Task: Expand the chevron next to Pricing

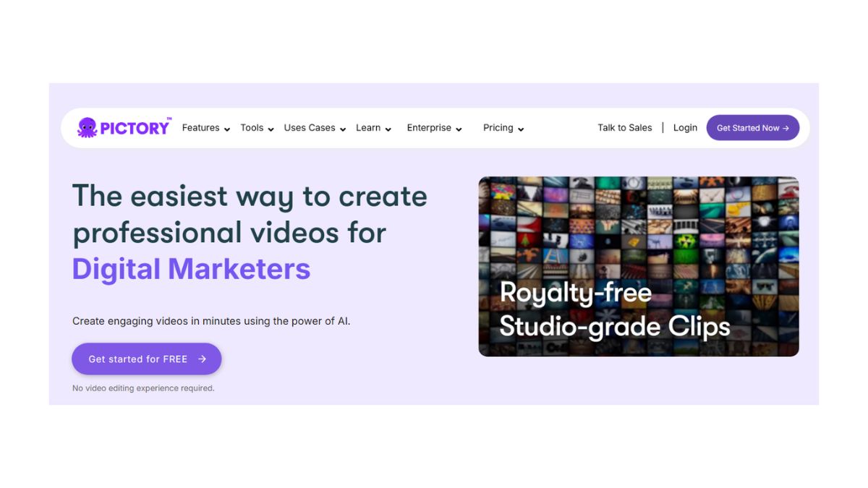Action: click(x=521, y=129)
